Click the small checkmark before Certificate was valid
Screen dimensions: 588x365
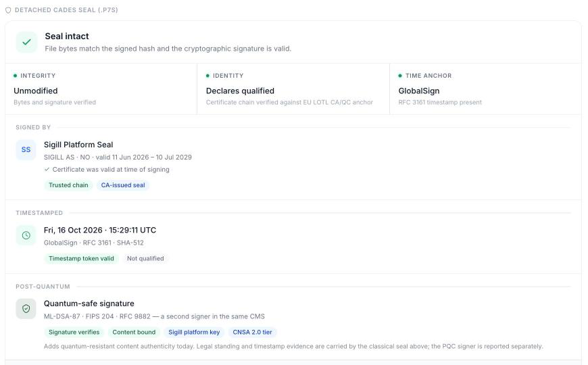47,169
